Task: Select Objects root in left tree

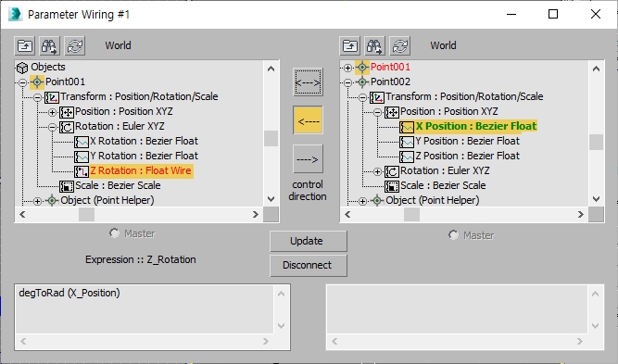Action: point(48,67)
